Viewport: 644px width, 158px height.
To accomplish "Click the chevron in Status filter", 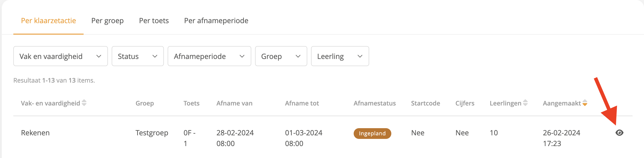I will coord(155,56).
